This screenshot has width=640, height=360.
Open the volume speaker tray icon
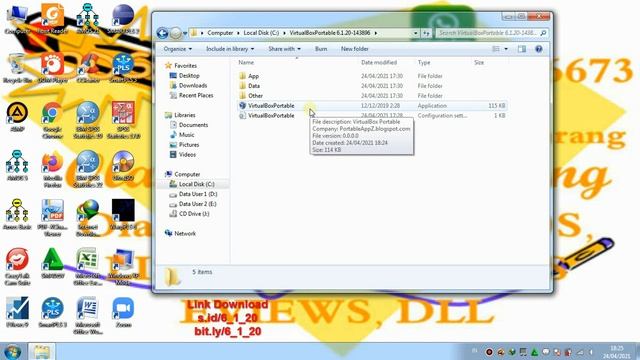(591, 352)
